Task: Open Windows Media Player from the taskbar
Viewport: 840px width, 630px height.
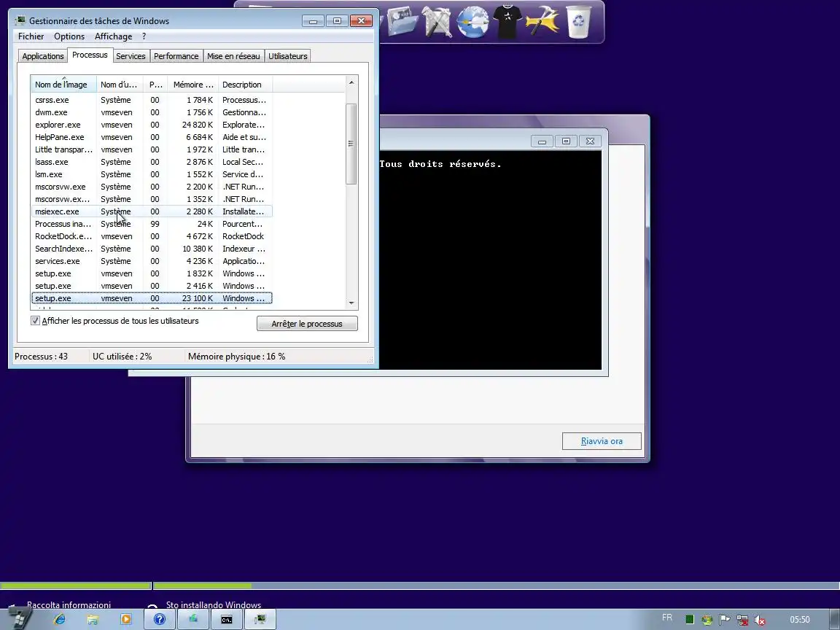Action: tap(126, 619)
